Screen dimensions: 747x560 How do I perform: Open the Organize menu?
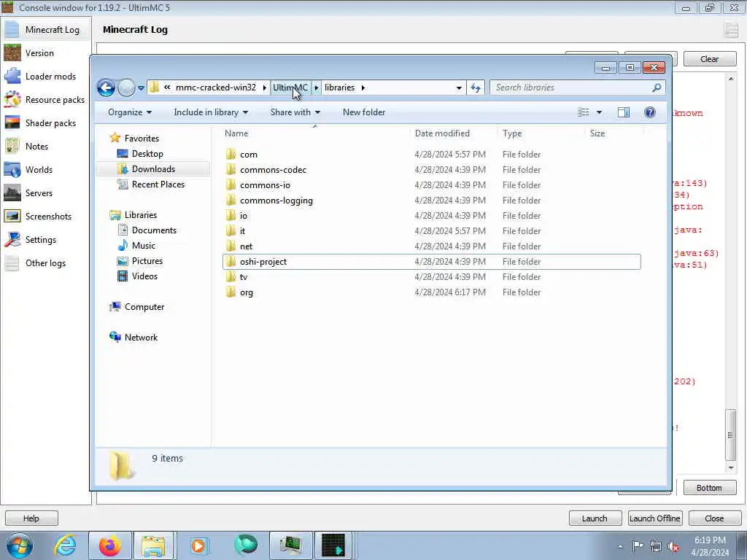[x=130, y=112]
